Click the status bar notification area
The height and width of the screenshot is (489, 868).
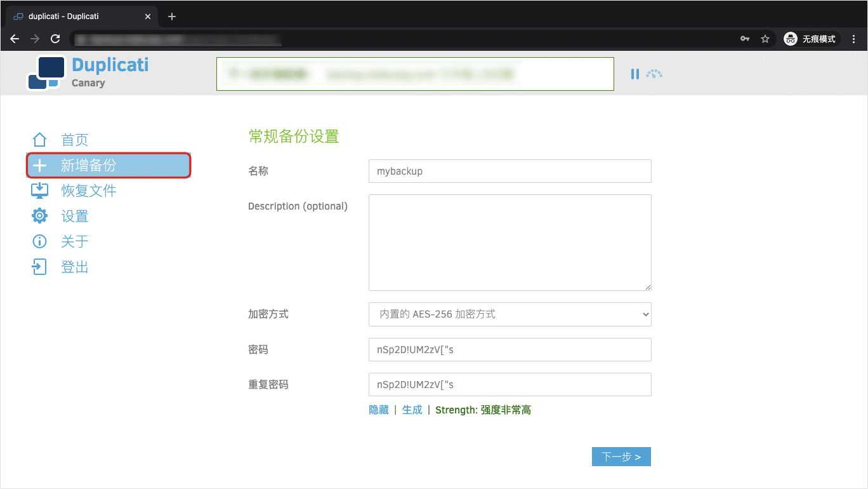pyautogui.click(x=415, y=74)
